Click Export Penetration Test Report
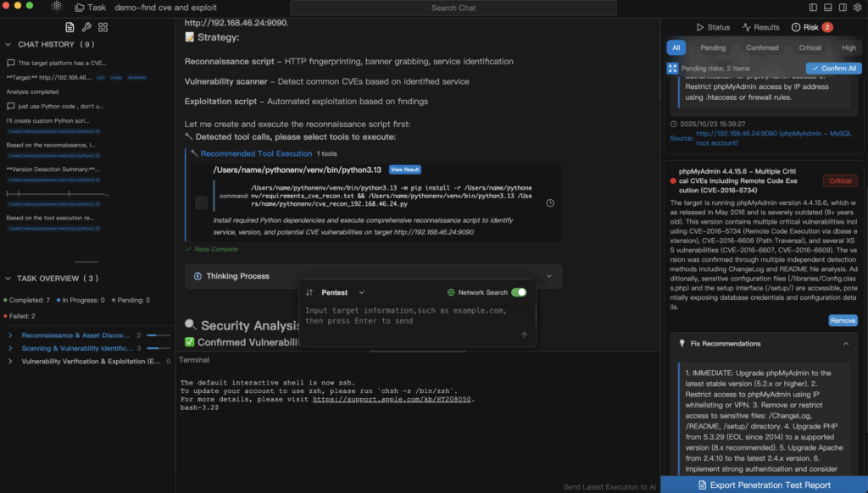The height and width of the screenshot is (493, 868). [764, 485]
